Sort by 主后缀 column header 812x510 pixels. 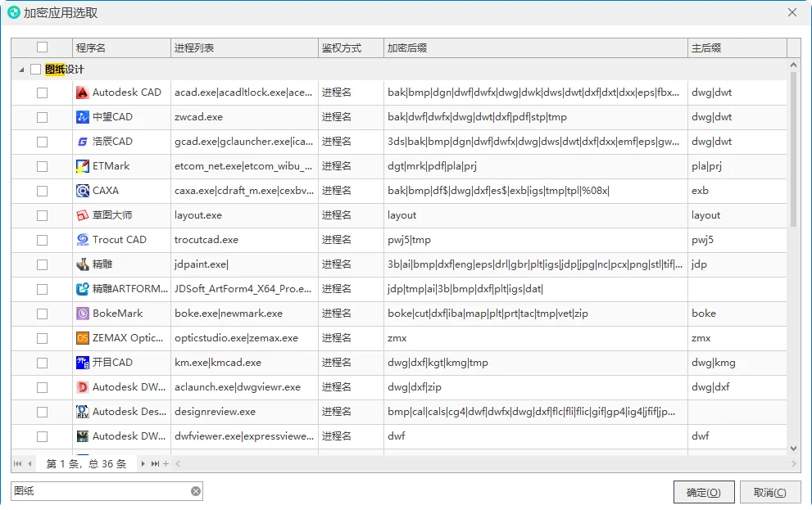click(737, 48)
